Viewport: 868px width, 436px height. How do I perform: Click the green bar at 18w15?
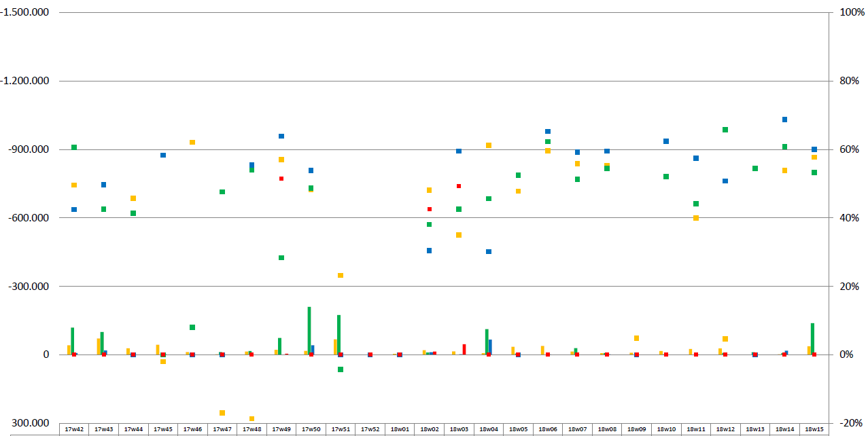coord(812,339)
